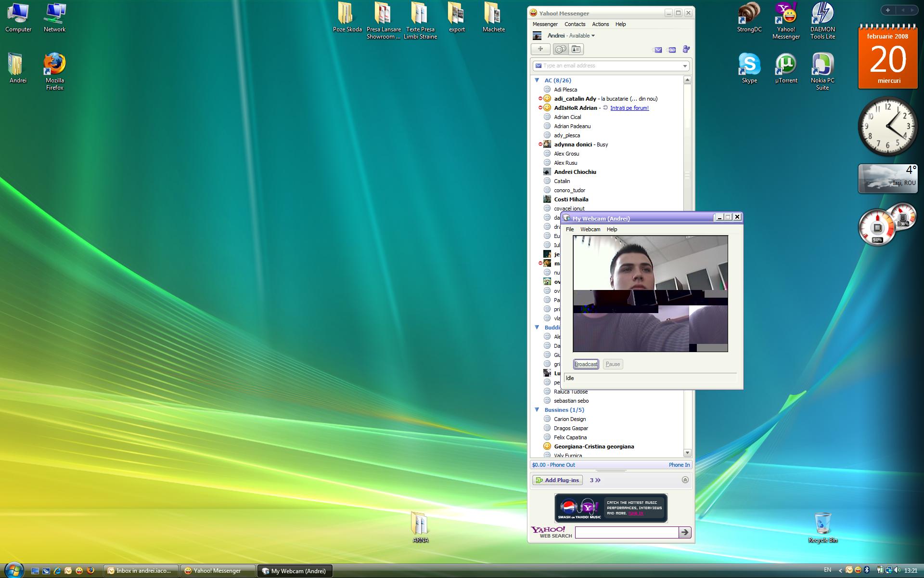
Task: Select the Recycle Bin icon
Action: (823, 528)
